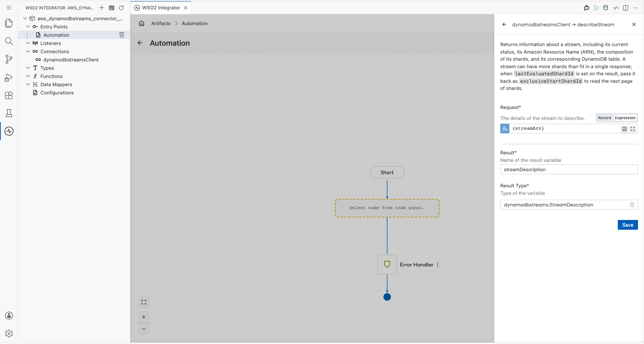Click the Result Type field
The image size is (644, 344).
[x=569, y=205]
